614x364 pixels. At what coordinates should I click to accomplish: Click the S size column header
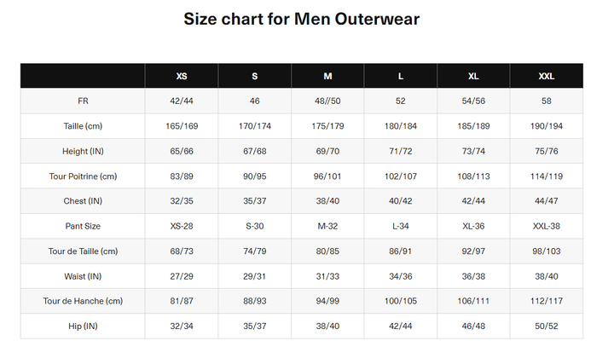coord(254,76)
